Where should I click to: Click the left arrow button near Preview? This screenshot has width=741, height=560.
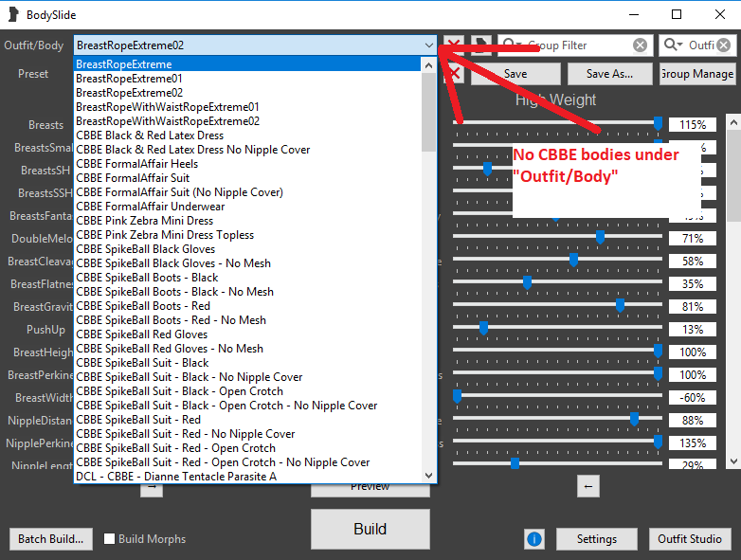coord(587,486)
